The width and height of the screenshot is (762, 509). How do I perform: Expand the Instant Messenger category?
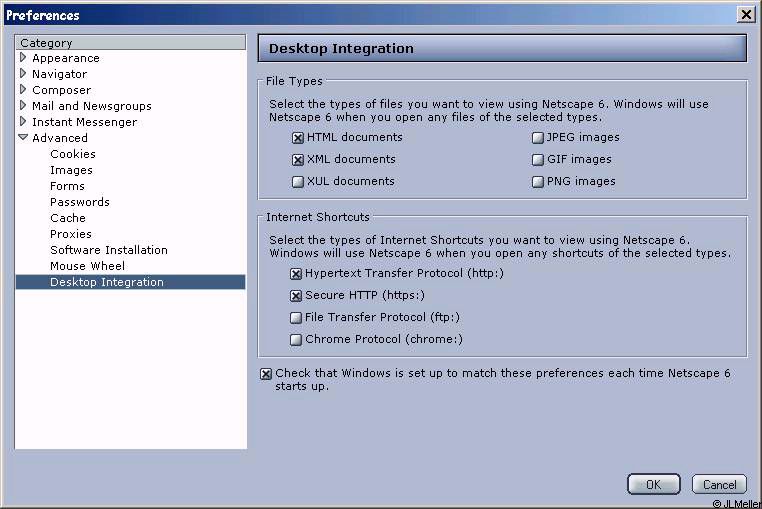pyautogui.click(x=23, y=122)
